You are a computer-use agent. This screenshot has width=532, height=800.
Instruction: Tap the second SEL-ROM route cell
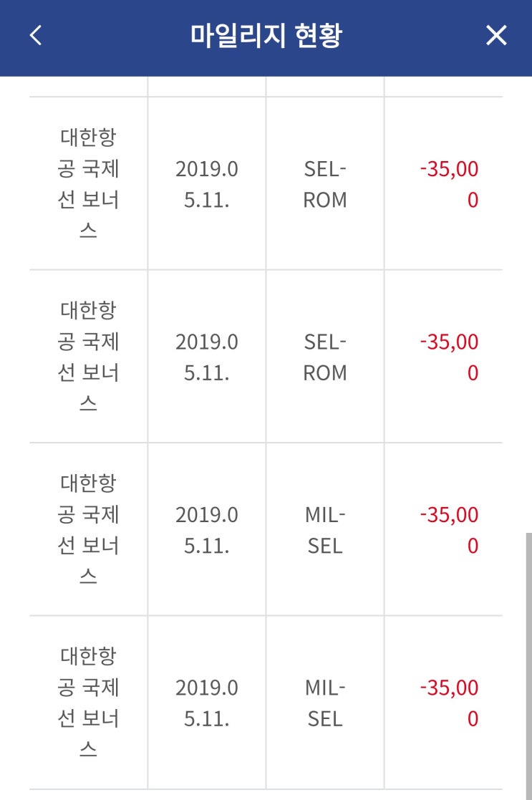325,357
